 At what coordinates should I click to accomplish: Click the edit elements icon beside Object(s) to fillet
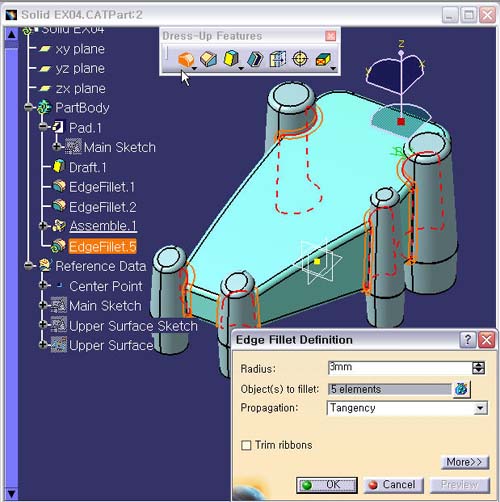(461, 389)
